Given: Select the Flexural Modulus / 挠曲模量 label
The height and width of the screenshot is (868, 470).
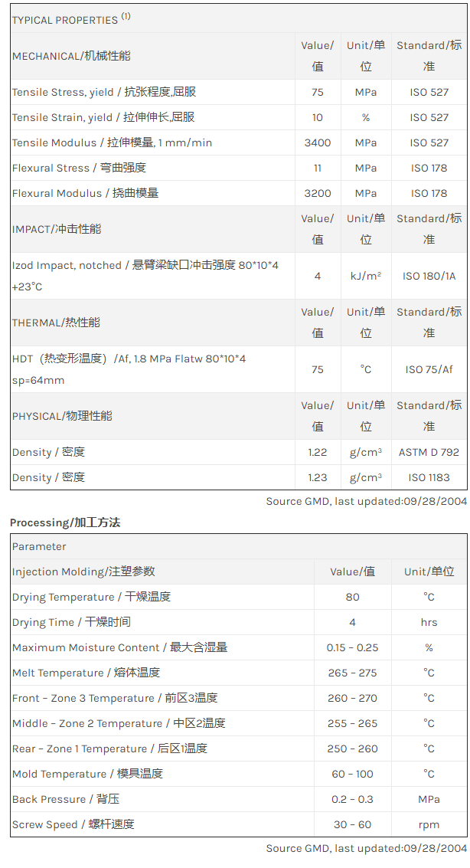Looking at the screenshot, I should click(86, 193).
